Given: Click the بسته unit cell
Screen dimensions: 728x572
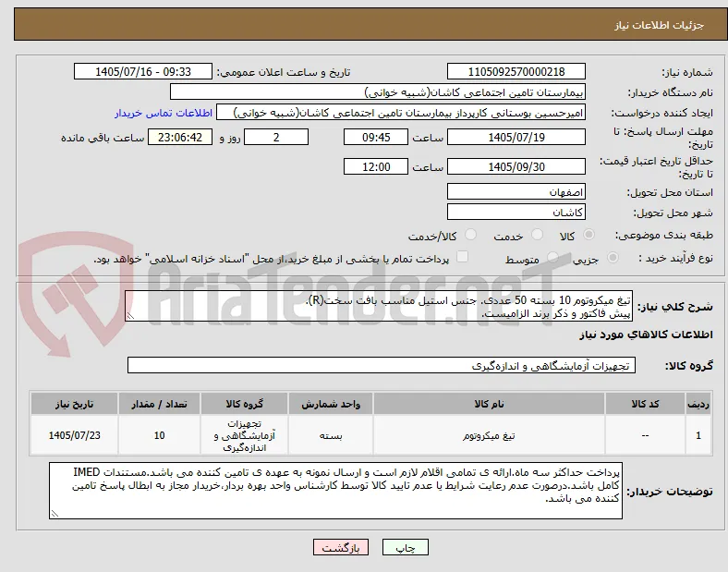Looking at the screenshot, I should 331,435.
